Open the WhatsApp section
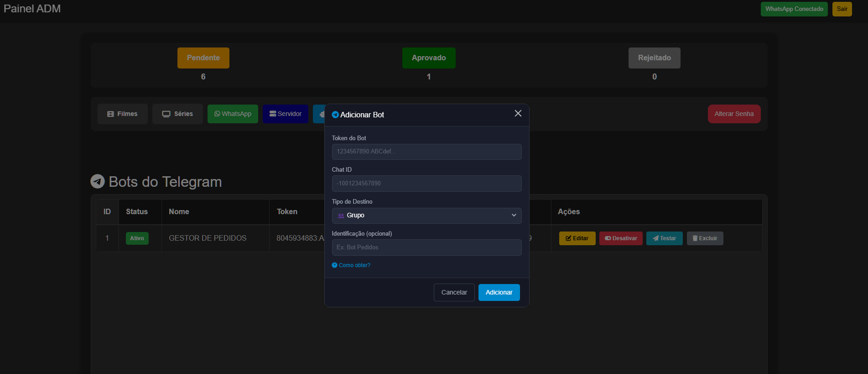The height and width of the screenshot is (374, 868). coord(233,114)
